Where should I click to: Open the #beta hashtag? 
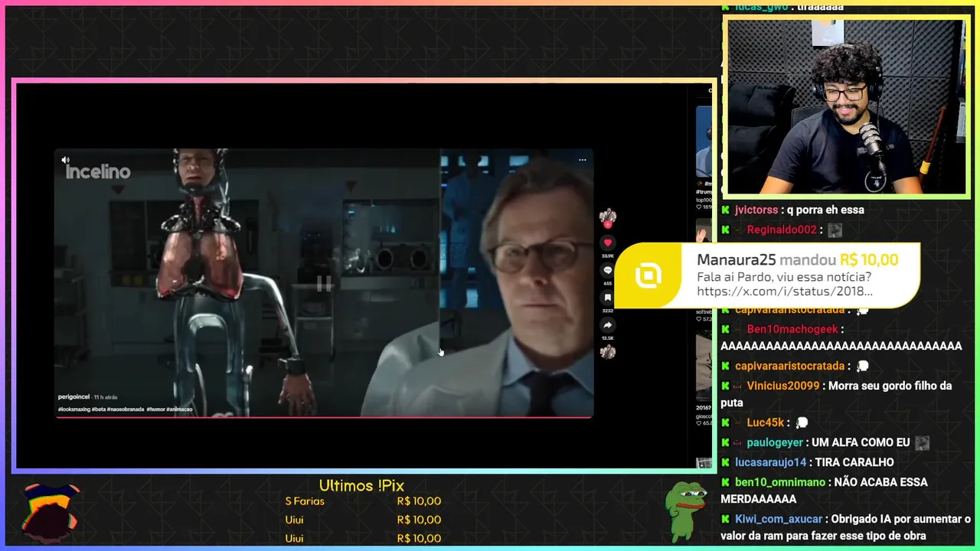pos(99,409)
